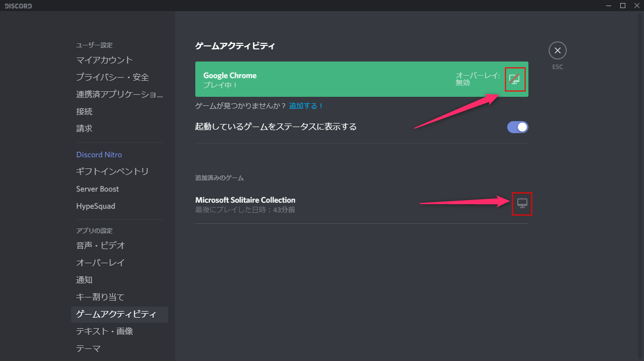
Task: Open 通知 notification settings
Action: click(x=84, y=280)
